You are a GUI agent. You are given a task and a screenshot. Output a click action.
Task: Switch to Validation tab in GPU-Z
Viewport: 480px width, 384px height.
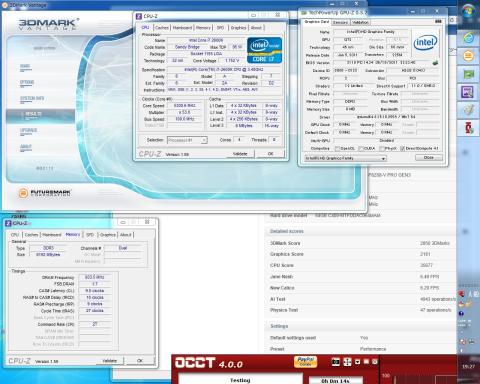coord(360,22)
